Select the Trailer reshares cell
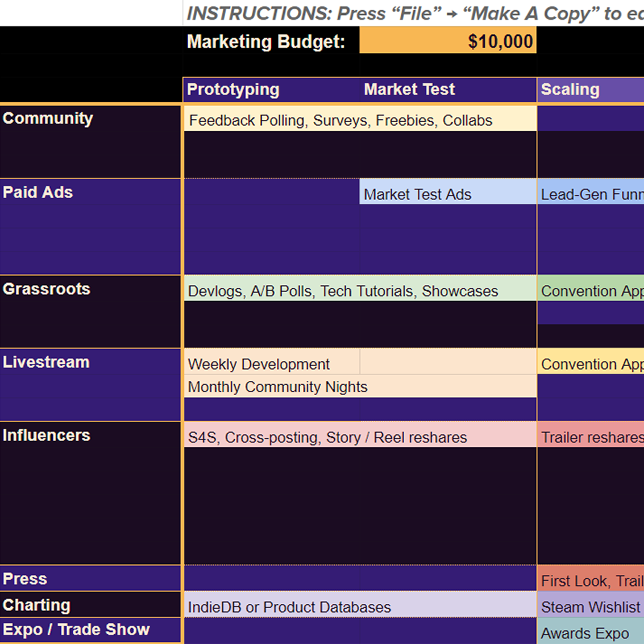The width and height of the screenshot is (644, 644). point(591,434)
